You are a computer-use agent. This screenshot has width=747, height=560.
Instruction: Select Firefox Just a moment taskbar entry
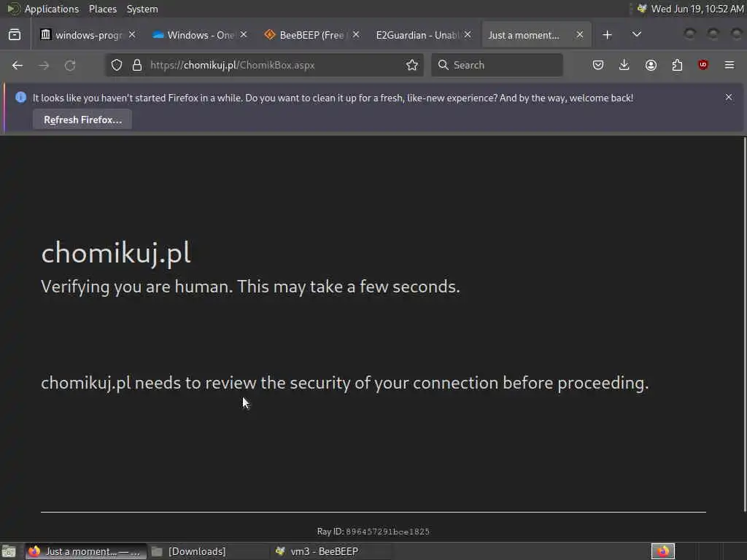pos(86,551)
